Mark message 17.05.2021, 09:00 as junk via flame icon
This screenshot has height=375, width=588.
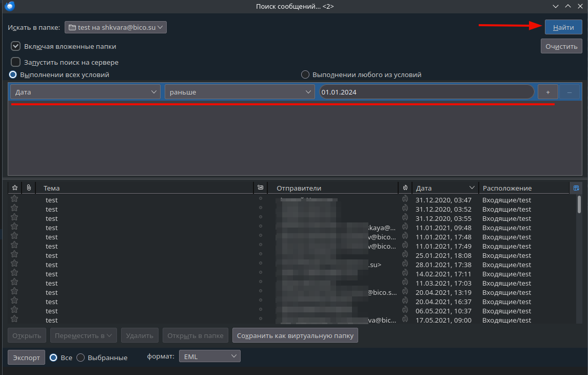pos(405,318)
